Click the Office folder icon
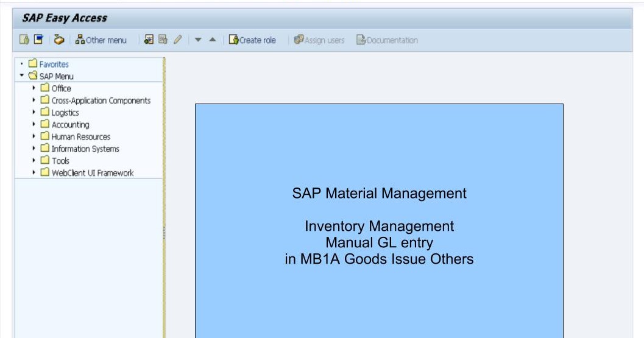 [44, 88]
